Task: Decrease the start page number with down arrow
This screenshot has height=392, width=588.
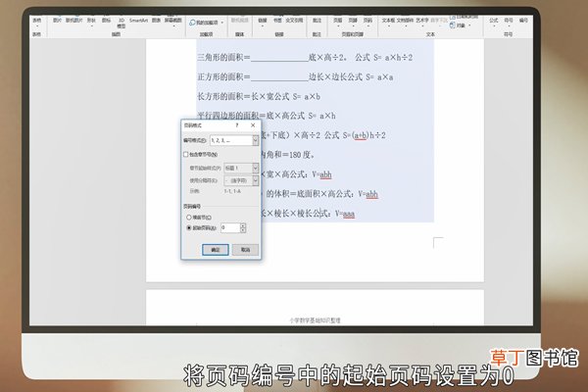Action: (x=243, y=230)
